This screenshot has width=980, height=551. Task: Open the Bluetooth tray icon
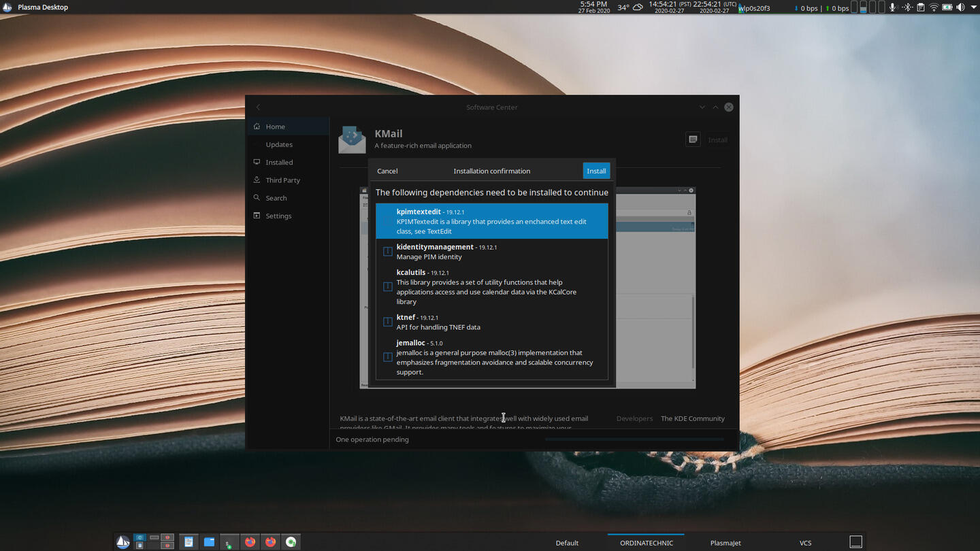pos(906,7)
